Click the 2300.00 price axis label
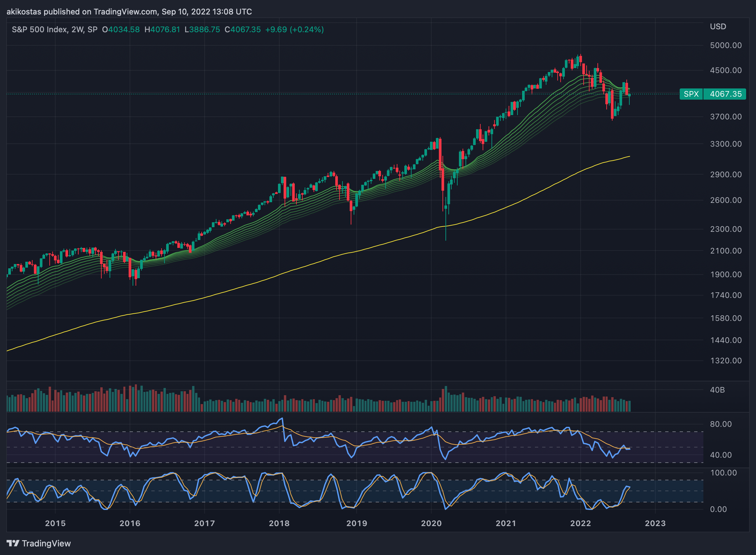This screenshot has height=555, width=756. [x=726, y=229]
